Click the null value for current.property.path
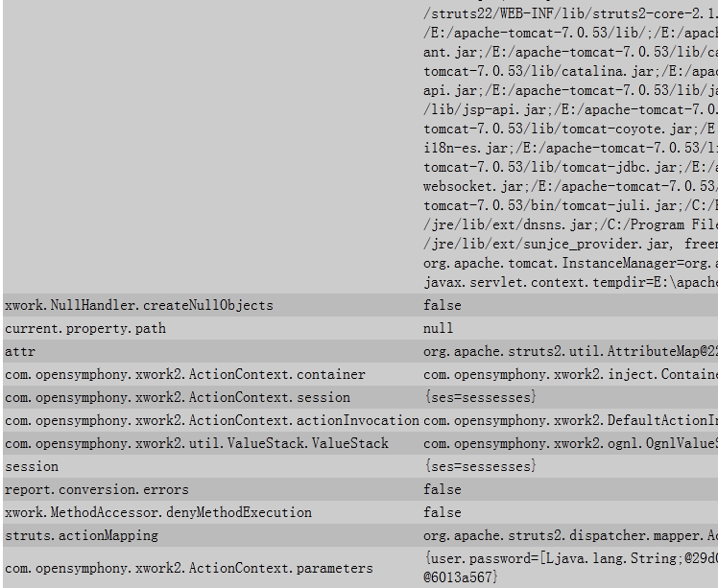 point(438,328)
